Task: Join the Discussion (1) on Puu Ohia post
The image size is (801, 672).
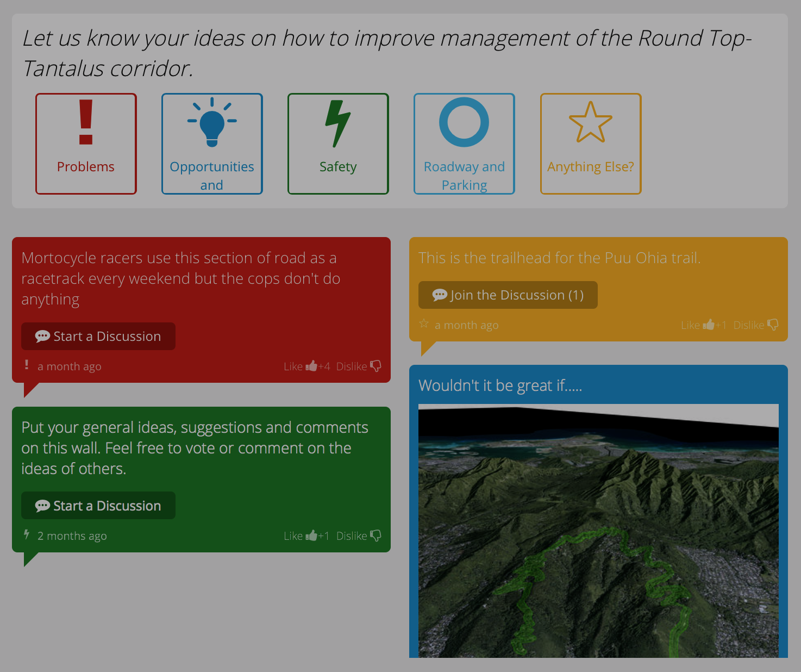Action: pyautogui.click(x=508, y=295)
